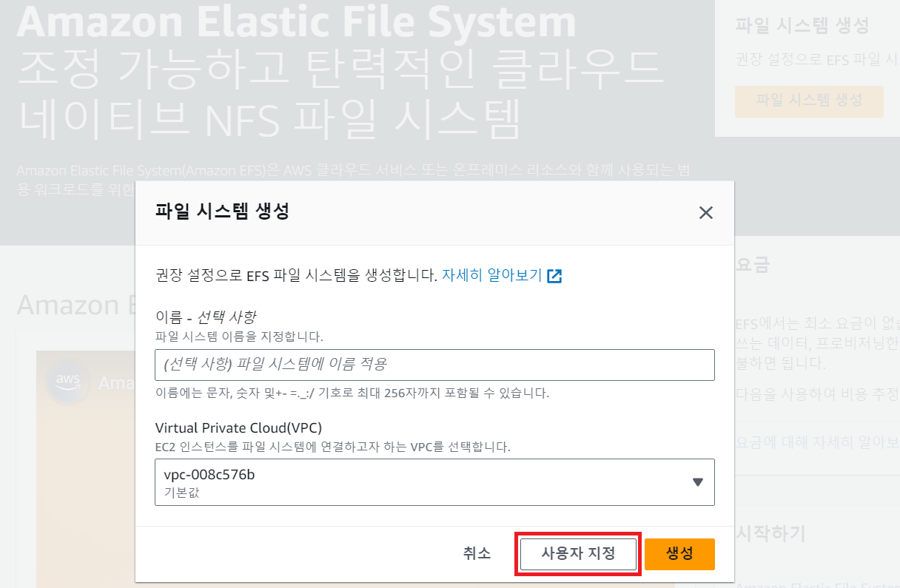Focus the file system name input field
900x588 pixels.
[434, 365]
